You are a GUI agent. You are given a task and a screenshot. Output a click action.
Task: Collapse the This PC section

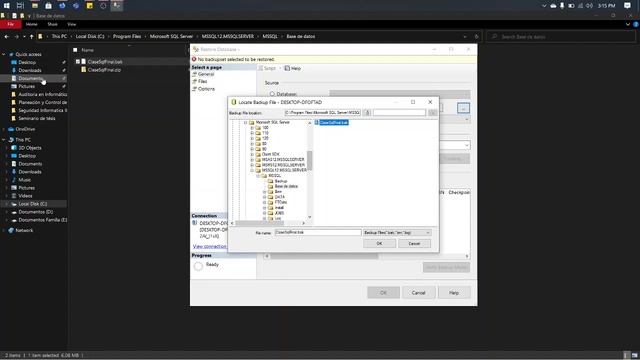point(4,140)
